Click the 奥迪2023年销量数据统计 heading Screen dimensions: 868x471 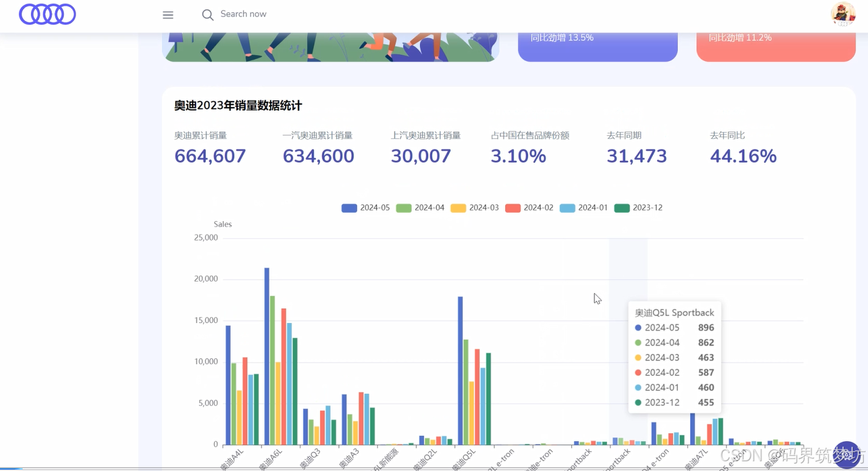(238, 105)
